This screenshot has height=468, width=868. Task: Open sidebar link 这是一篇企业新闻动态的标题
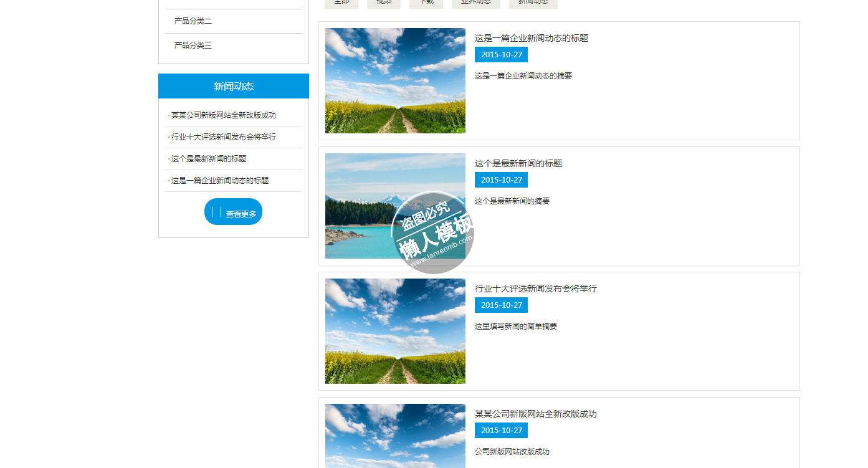click(220, 181)
